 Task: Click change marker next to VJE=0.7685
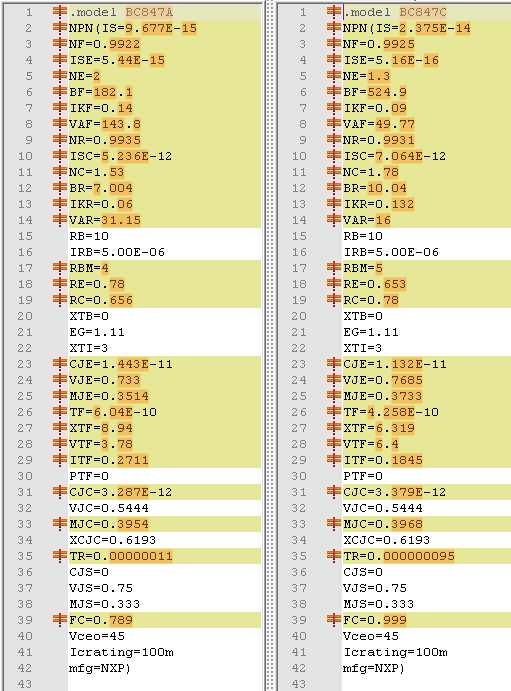(x=334, y=379)
